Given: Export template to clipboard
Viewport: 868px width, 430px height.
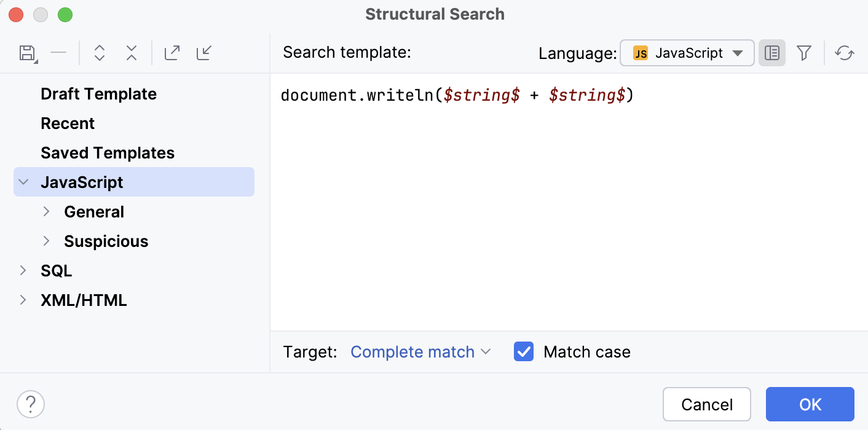Looking at the screenshot, I should click(x=172, y=53).
